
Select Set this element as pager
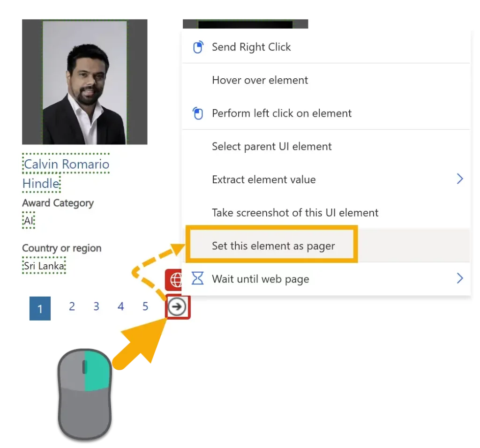coord(273,246)
